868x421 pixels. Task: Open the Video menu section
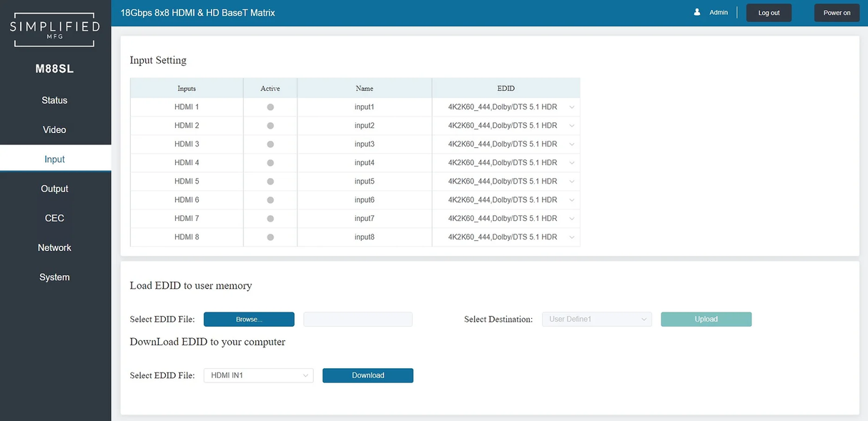point(55,130)
